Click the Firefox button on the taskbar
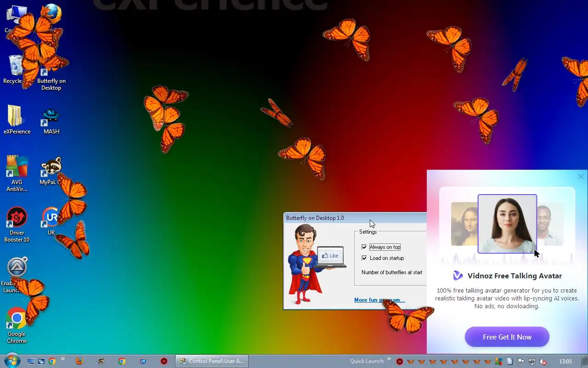Image resolution: width=588 pixels, height=368 pixels. point(79,361)
